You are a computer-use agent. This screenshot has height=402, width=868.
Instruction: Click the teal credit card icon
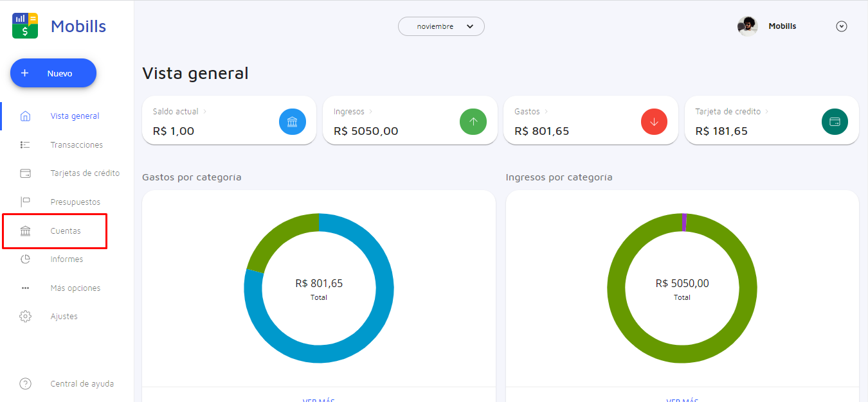835,122
